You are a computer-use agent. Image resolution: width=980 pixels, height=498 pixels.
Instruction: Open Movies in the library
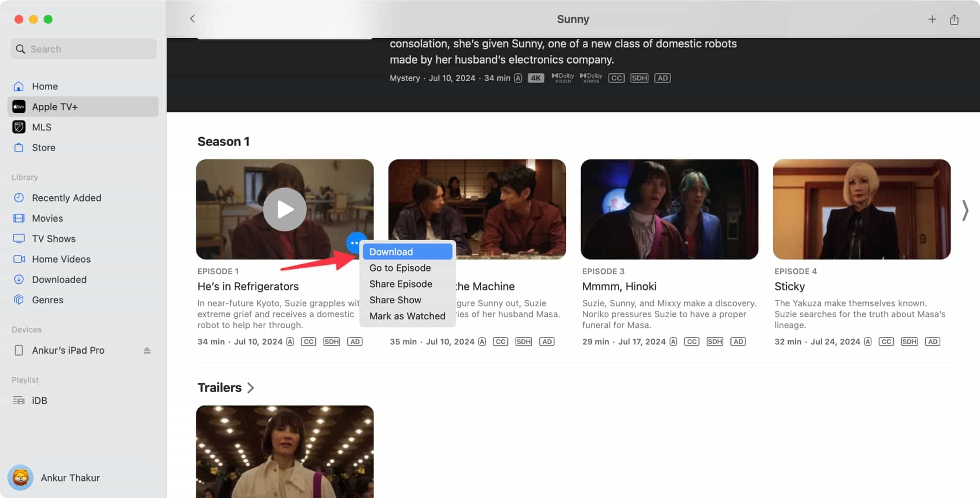click(83, 218)
